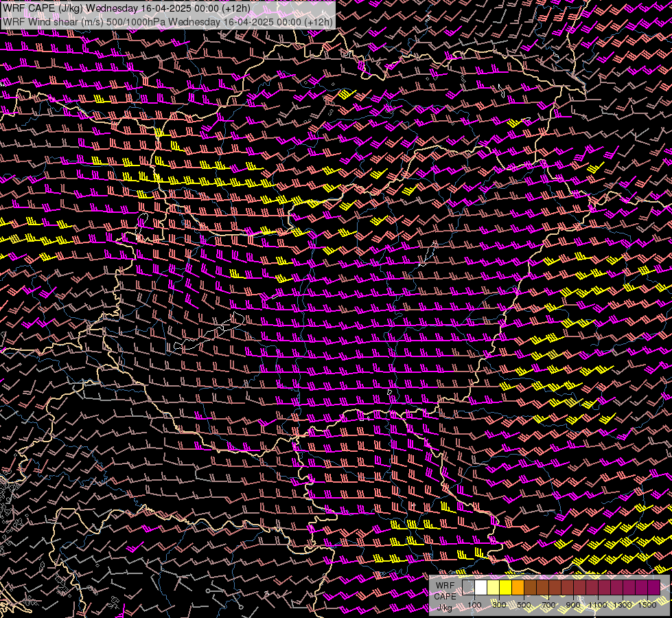Select the transparent first legend swatch
This screenshot has width=672, height=618.
468,588
